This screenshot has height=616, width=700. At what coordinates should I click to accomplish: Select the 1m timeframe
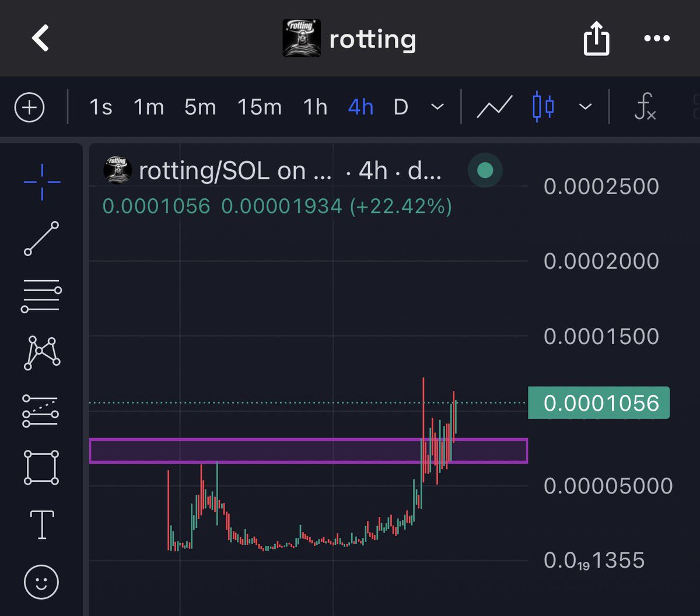coord(148,107)
